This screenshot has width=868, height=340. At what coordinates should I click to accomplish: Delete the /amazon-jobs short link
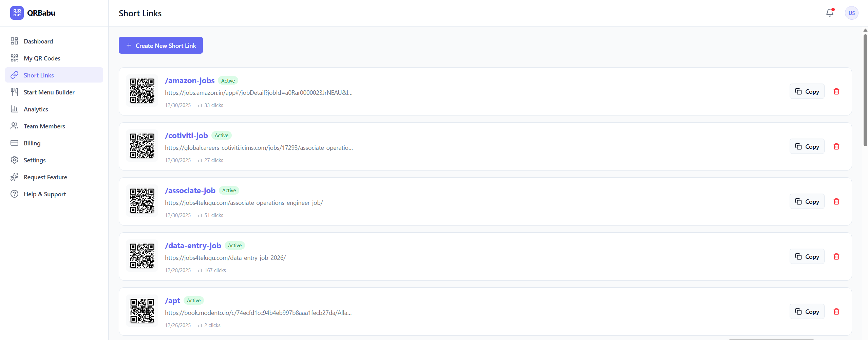click(x=836, y=91)
